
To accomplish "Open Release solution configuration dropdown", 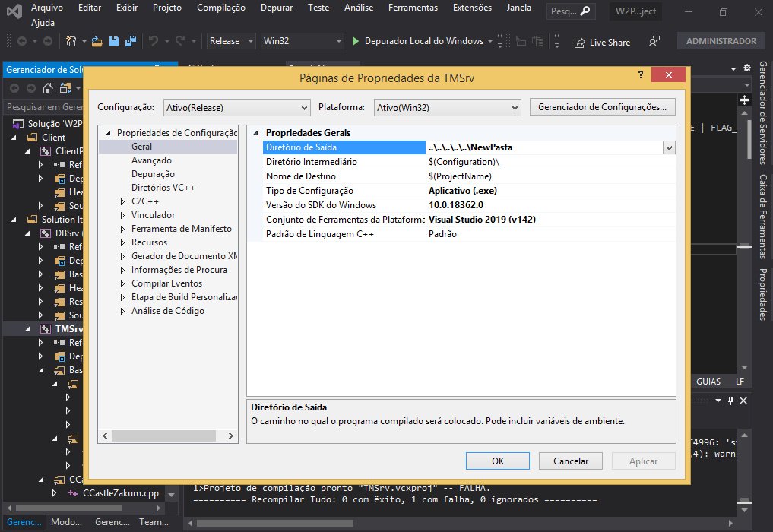I will coord(231,41).
